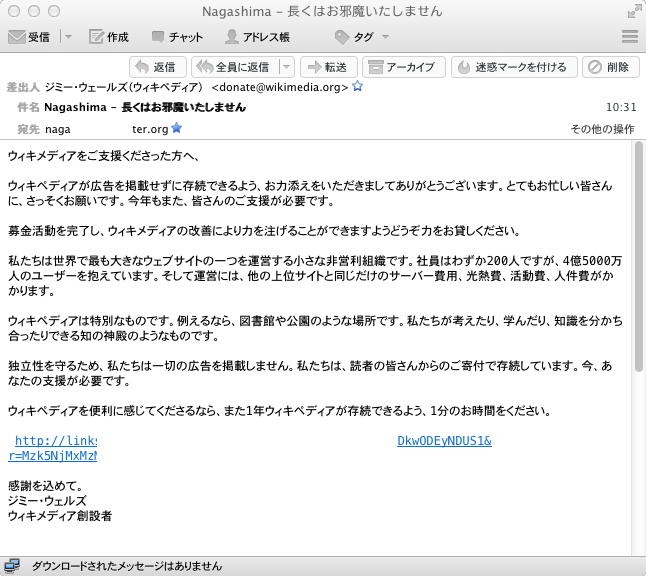Viewport: 646px width, 576px height.
Task: Click the fullscreen arrows icon in title bar
Action: [x=634, y=11]
